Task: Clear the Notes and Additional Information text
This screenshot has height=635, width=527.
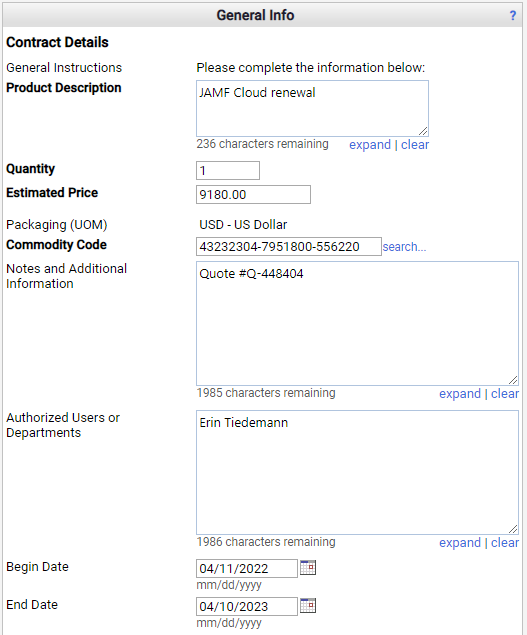Action: tap(505, 394)
